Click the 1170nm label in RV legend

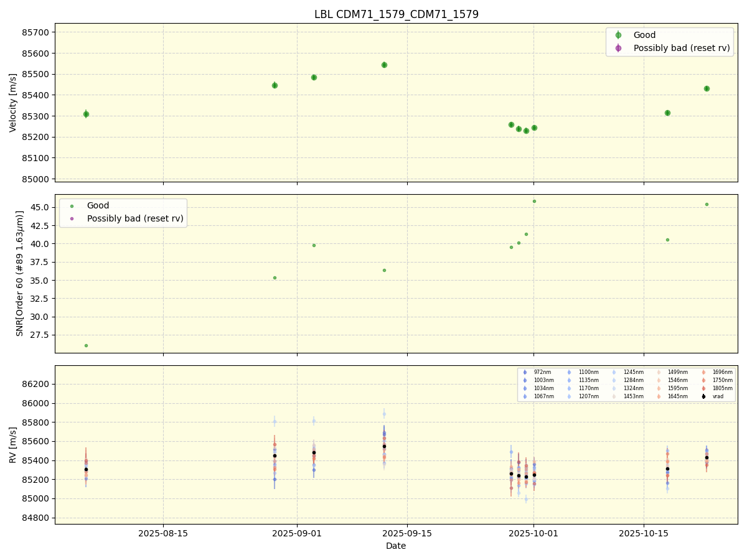pos(588,388)
